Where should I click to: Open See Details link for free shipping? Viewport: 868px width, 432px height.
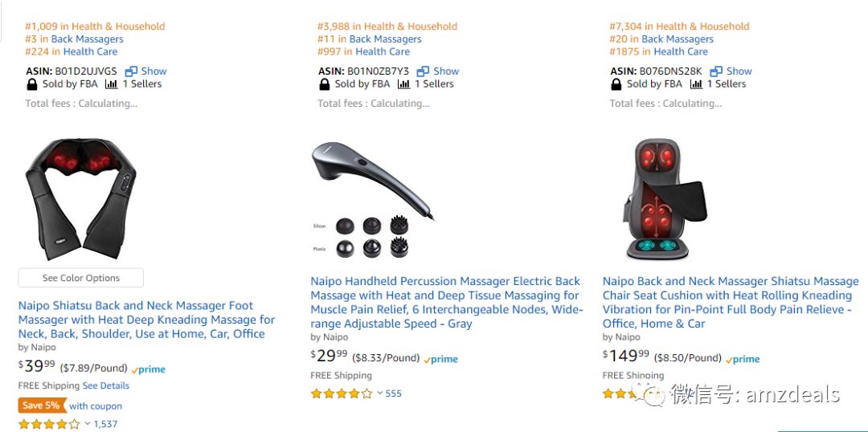(105, 385)
